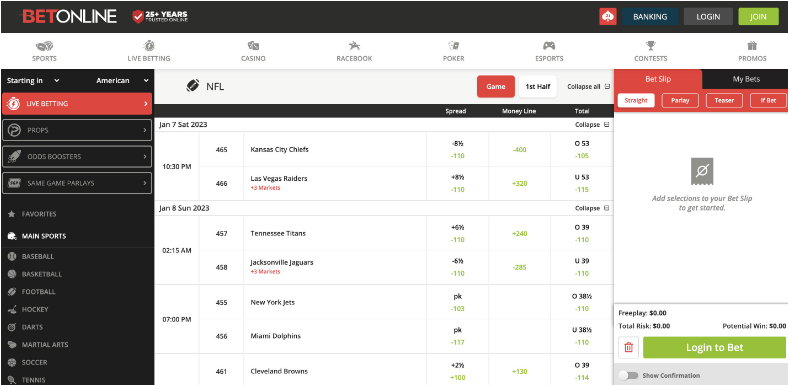Image resolution: width=788 pixels, height=385 pixels.
Task: Collapse the Jan 7 Sat 2023 games
Action: [592, 125]
